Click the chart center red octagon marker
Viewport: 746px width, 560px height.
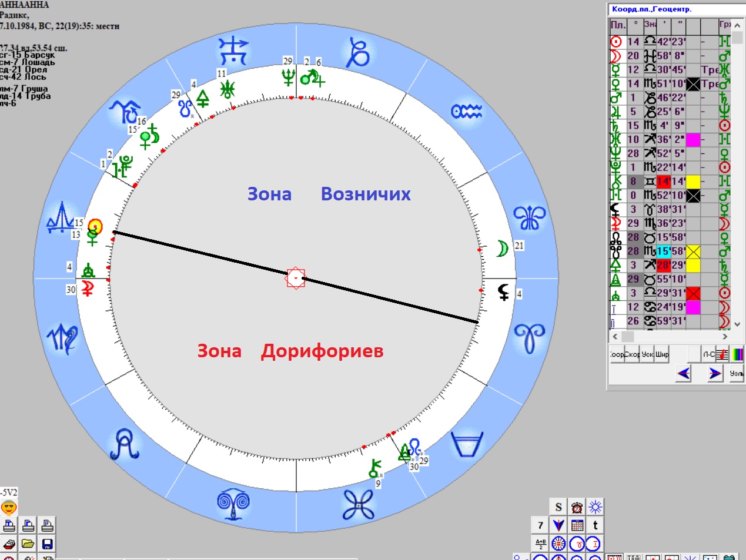(x=296, y=278)
